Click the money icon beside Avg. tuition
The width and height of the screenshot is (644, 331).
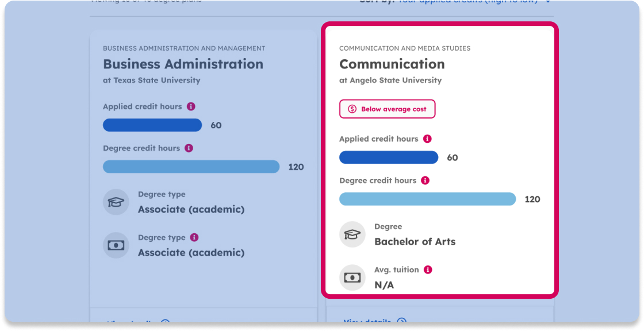click(352, 277)
